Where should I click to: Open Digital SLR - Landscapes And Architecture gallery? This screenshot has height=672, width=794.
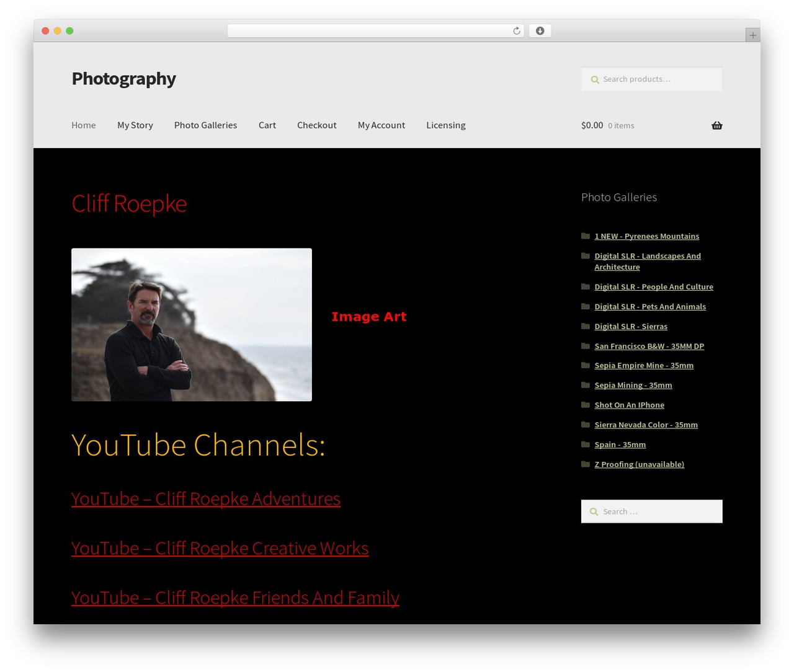[648, 262]
